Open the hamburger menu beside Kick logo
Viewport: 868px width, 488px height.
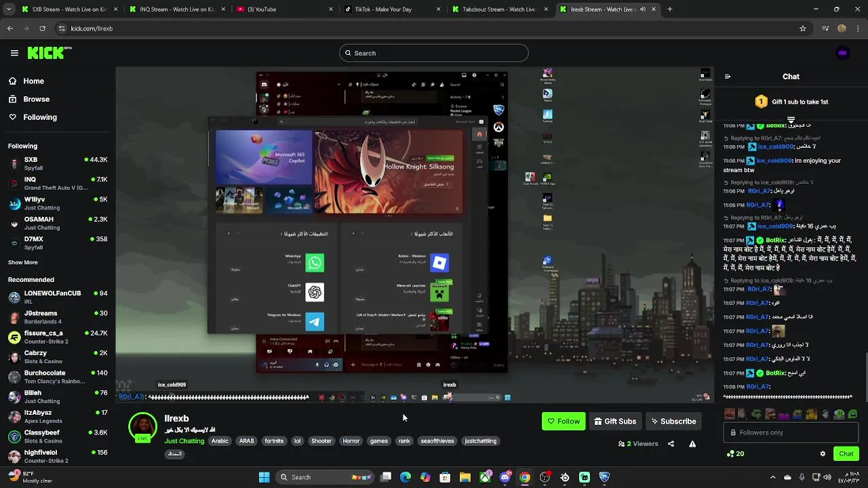point(14,53)
